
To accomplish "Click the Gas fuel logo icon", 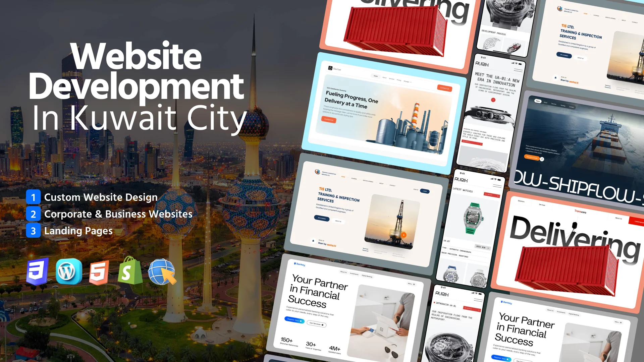I will coord(330,68).
